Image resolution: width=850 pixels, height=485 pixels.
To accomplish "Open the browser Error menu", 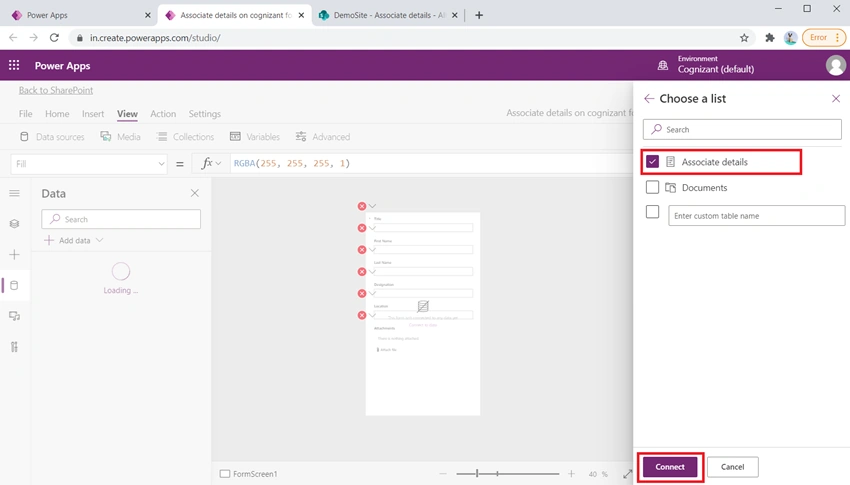I will coord(824,38).
